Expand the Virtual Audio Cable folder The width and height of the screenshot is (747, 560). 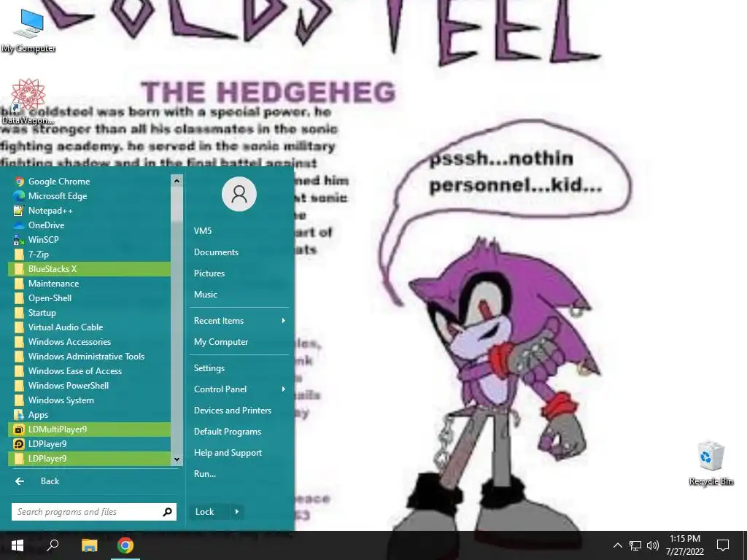(x=89, y=327)
